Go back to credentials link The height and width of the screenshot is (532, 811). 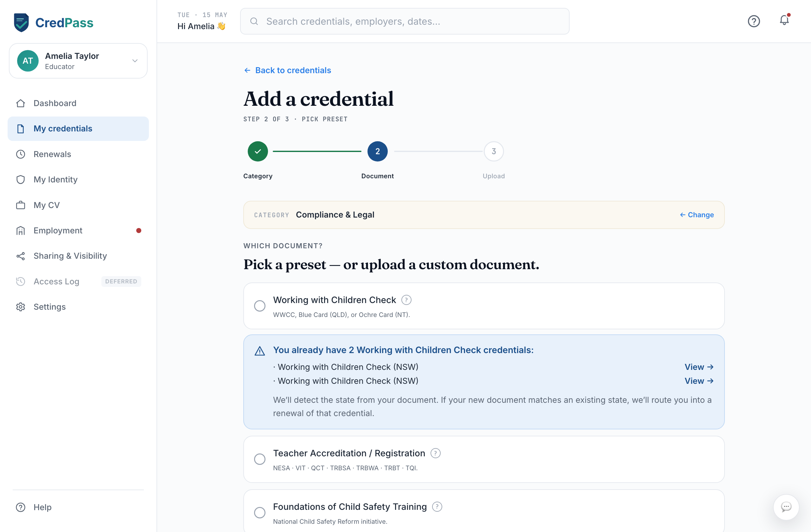(287, 70)
